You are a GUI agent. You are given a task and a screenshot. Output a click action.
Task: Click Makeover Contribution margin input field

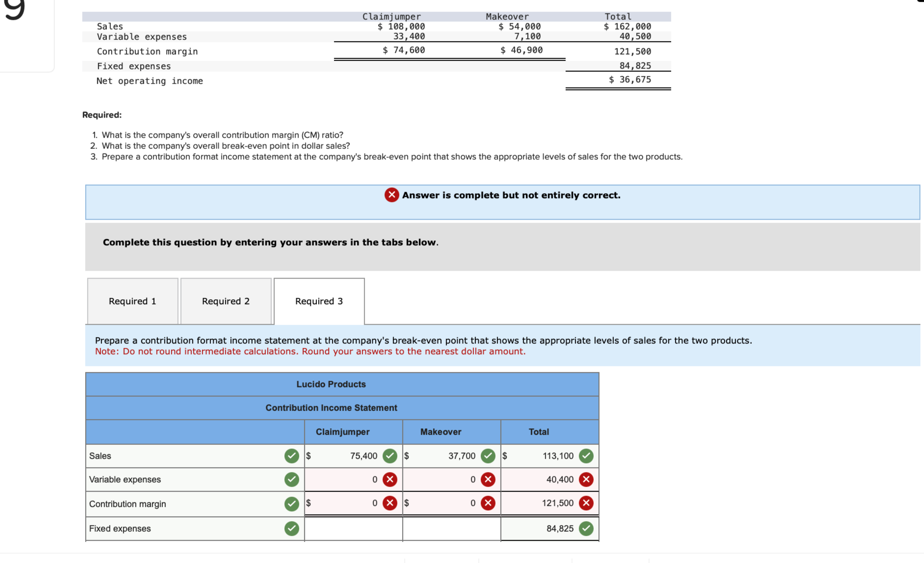(x=452, y=503)
